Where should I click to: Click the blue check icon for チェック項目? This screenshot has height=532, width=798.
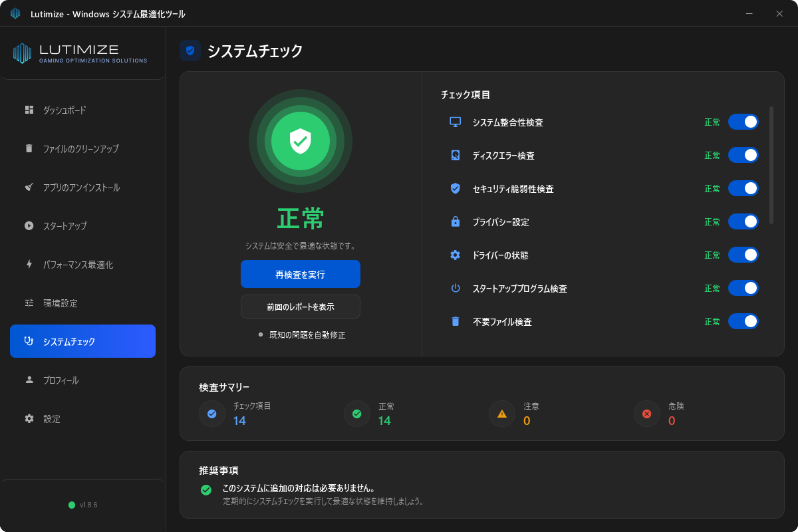212,414
